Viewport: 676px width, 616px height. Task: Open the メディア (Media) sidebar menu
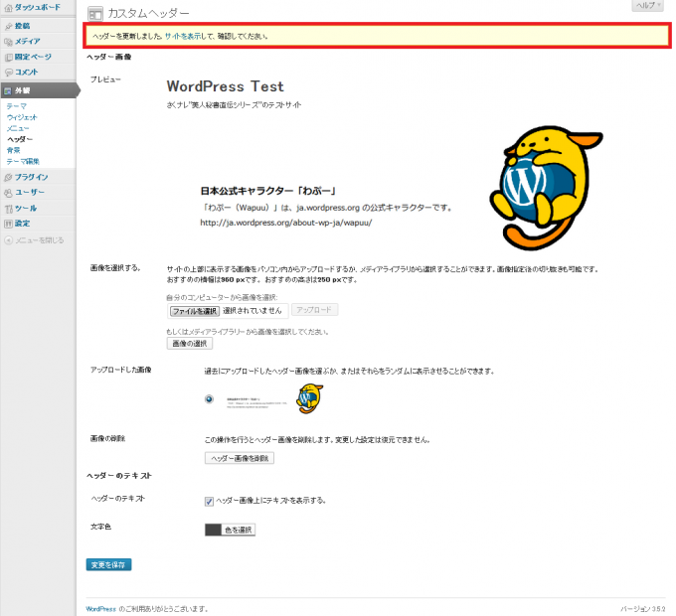28,41
